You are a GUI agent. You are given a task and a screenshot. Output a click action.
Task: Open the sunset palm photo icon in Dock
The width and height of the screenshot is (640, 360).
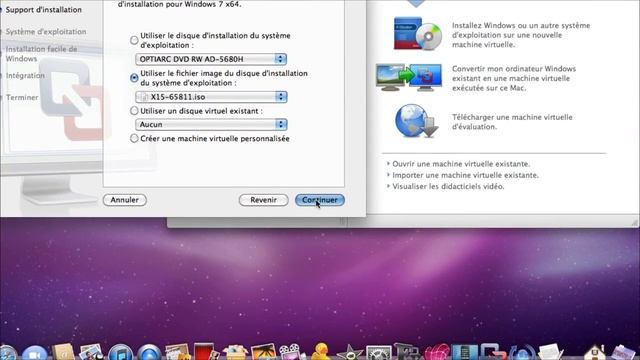click(x=263, y=352)
